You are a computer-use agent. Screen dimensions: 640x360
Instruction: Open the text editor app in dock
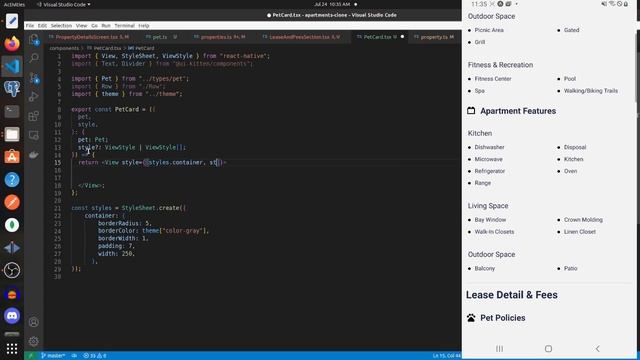click(x=12, y=21)
